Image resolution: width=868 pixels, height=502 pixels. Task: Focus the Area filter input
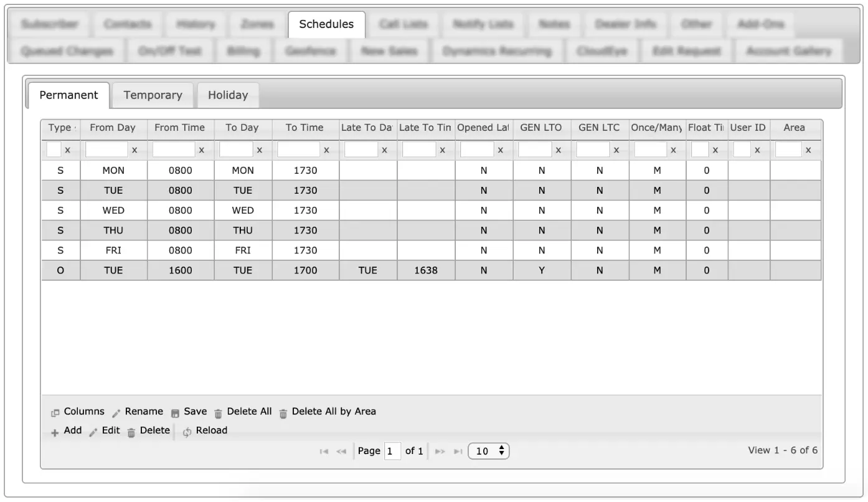(x=788, y=150)
